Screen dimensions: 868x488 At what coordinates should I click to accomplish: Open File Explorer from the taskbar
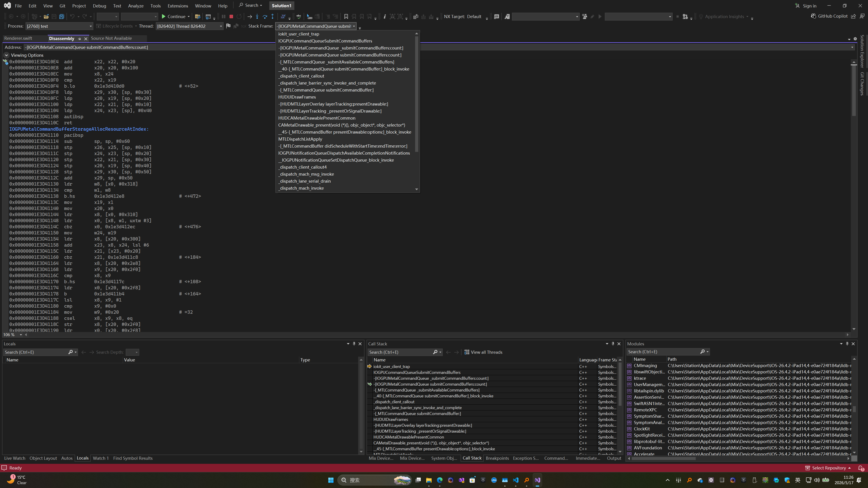[x=429, y=480]
